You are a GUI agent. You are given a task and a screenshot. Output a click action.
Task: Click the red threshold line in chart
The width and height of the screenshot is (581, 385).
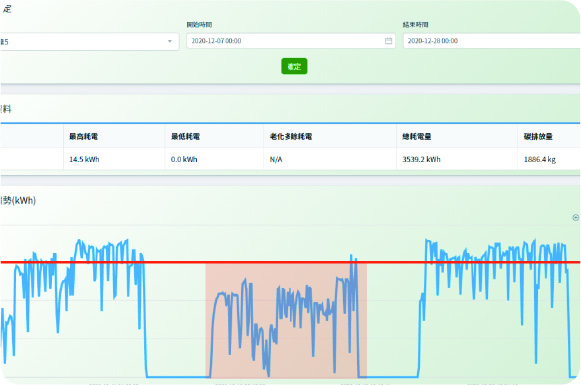coord(290,262)
